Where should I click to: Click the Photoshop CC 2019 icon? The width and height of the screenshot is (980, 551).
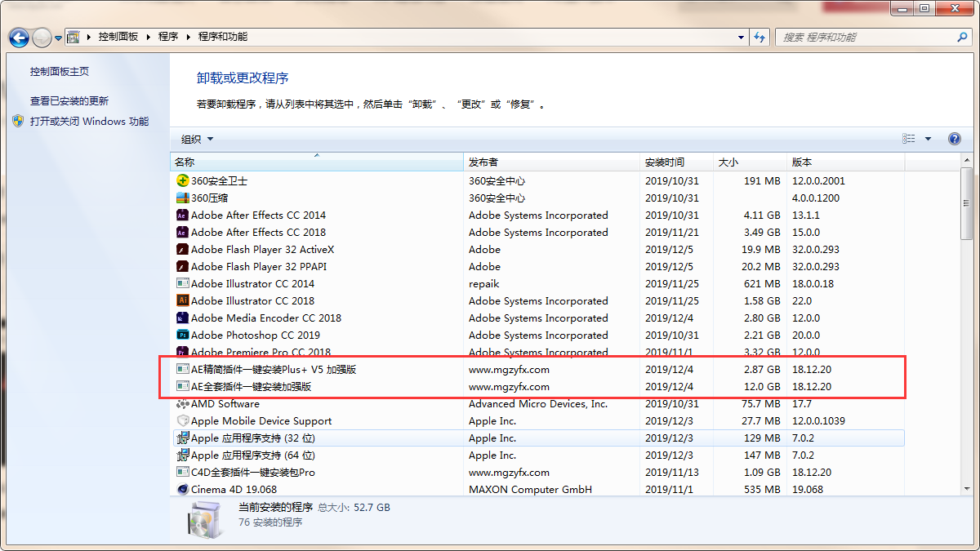coord(183,335)
